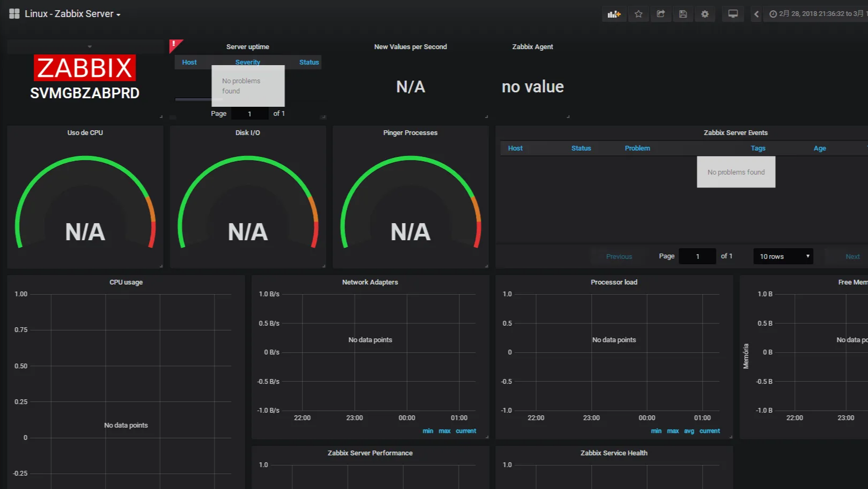
Task: Open the Uso de CPU panel title menu
Action: point(85,133)
